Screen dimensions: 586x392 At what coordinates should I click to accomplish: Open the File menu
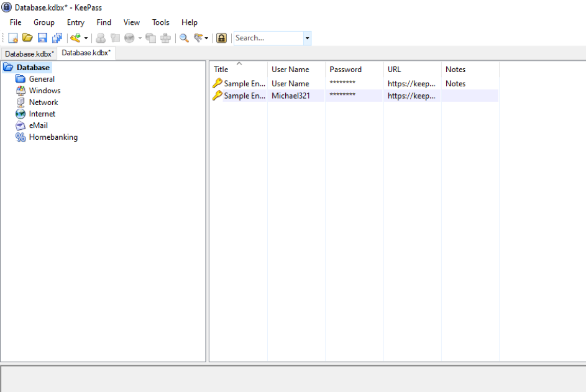tap(16, 22)
